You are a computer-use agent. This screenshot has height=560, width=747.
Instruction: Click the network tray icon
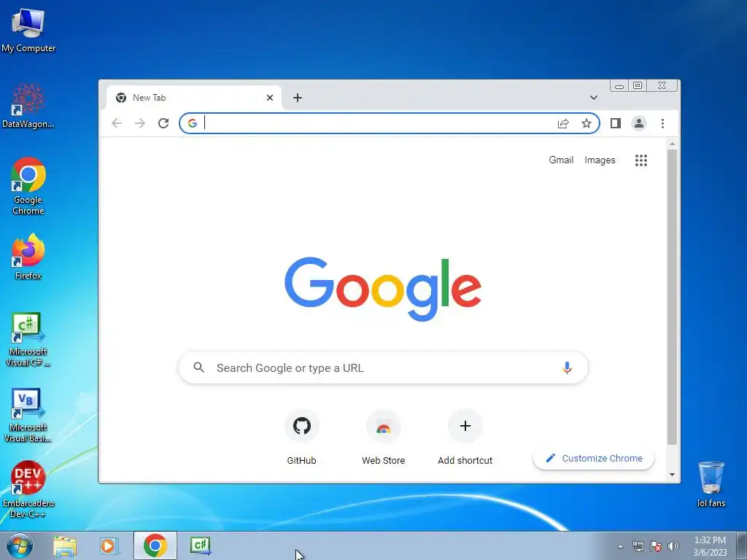(x=638, y=546)
